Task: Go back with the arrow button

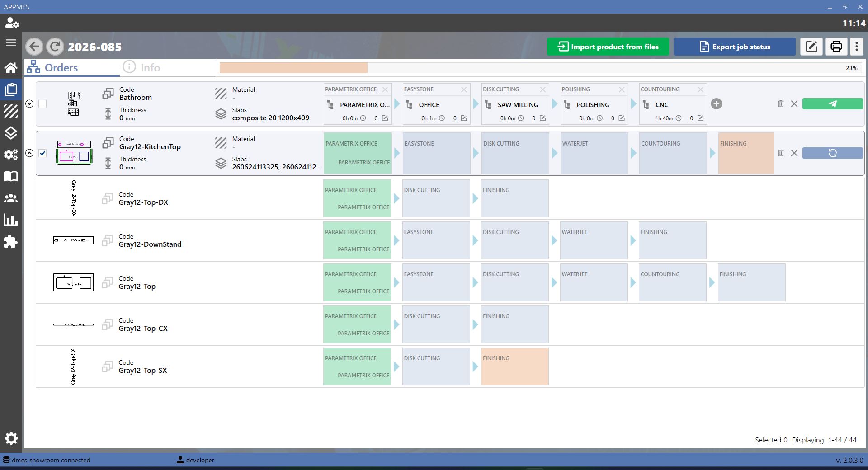Action: 34,47
